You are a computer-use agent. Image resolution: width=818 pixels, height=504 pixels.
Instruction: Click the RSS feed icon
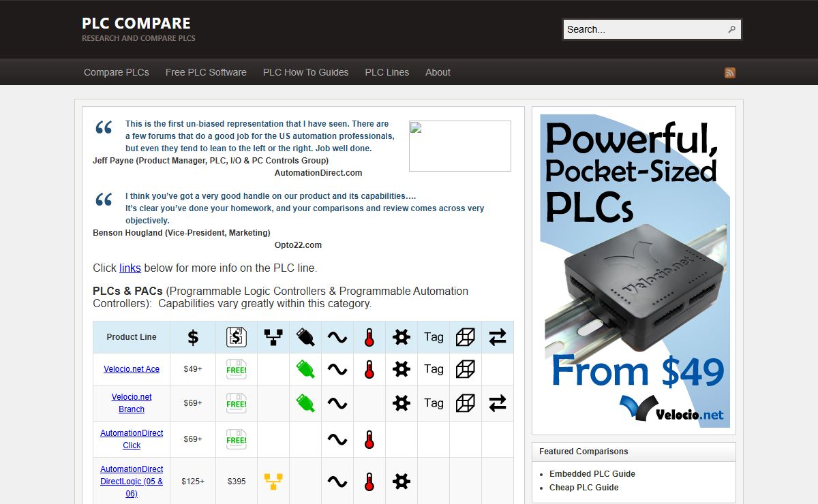click(729, 73)
